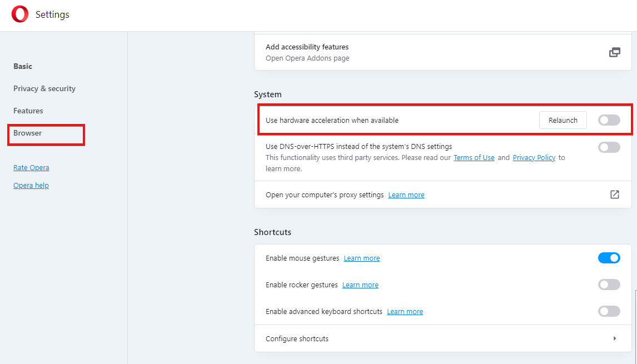Image resolution: width=637 pixels, height=364 pixels.
Task: Enable advanced keyboard shortcuts toggle
Action: pos(609,312)
